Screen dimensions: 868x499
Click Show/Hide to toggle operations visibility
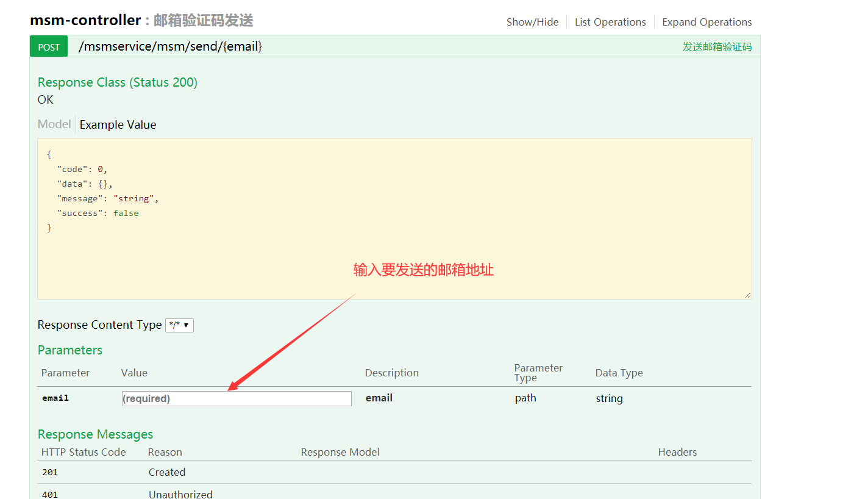(x=532, y=21)
